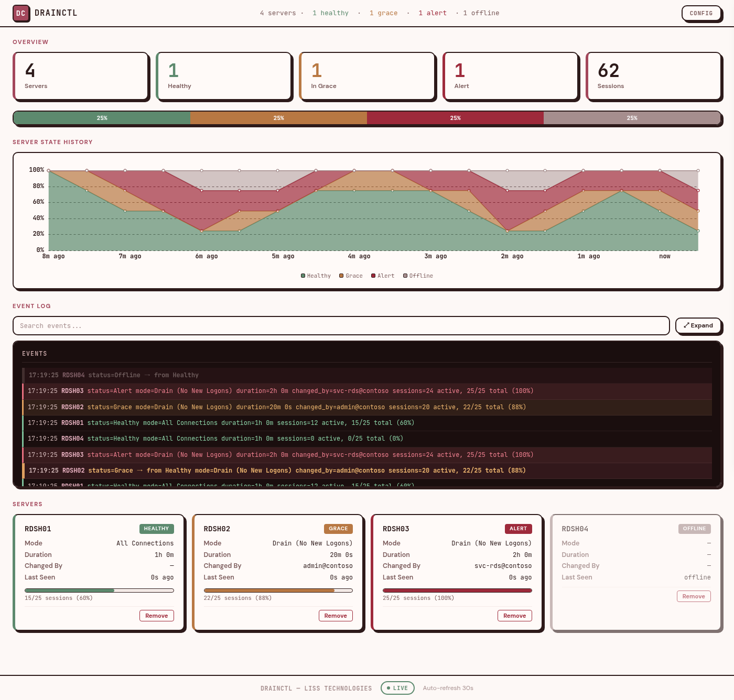Click the OFFLINE badge on RDSH04
Image resolution: width=734 pixels, height=700 pixels.
[694, 529]
